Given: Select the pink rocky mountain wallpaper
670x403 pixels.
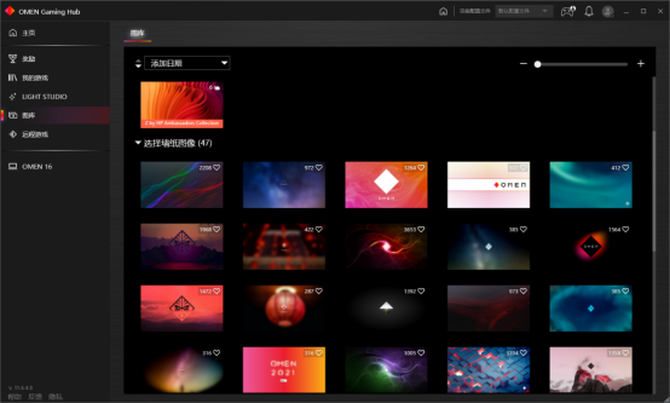Looking at the screenshot, I should [591, 370].
